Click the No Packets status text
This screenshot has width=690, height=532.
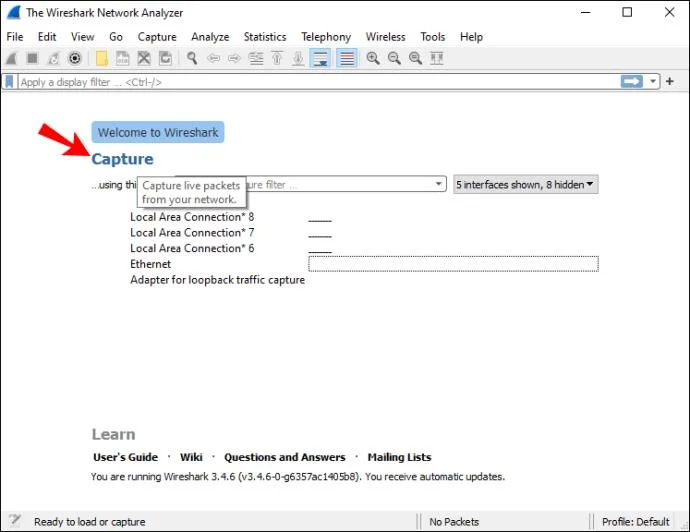pyautogui.click(x=454, y=522)
